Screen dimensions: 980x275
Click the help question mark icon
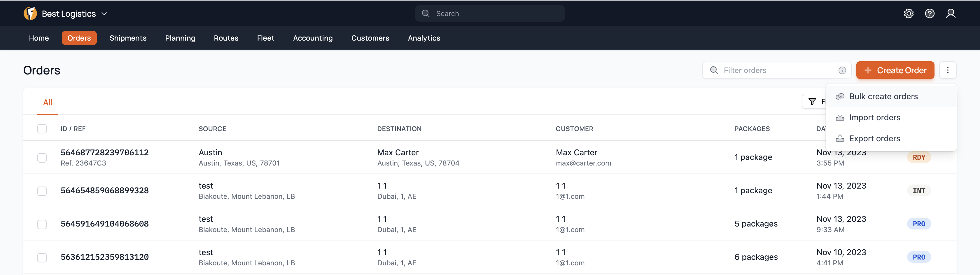coord(930,14)
